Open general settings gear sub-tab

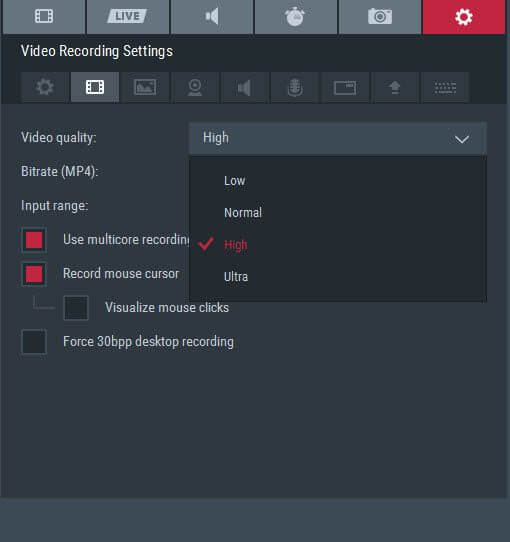[45, 87]
